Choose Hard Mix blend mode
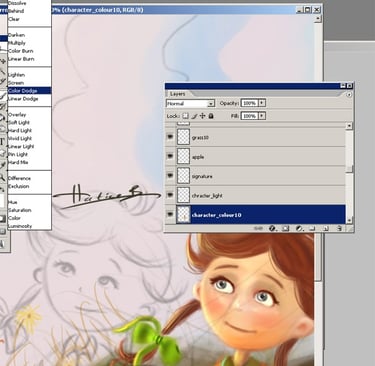Viewport: 375px width, 366px height. 29,163
